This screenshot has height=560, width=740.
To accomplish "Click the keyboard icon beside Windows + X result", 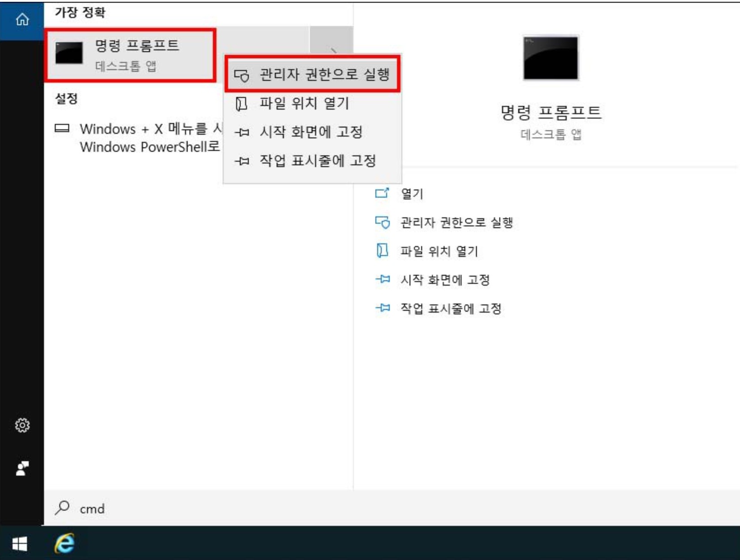I will [62, 128].
